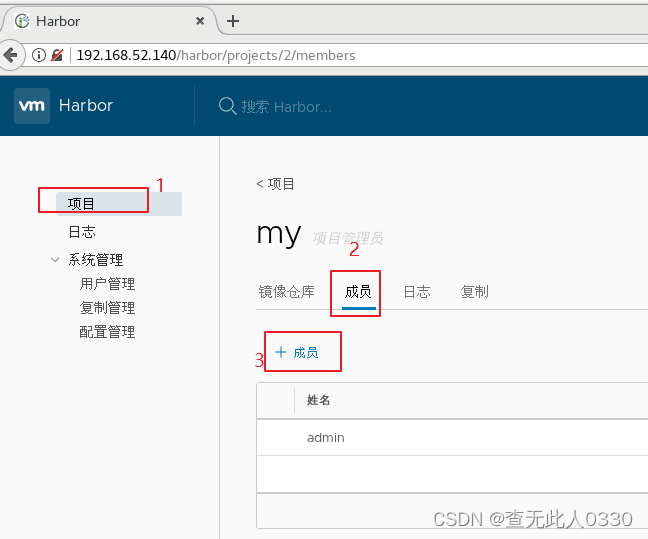Open 用户管理 in the sidebar
The height and width of the screenshot is (539, 648).
pyautogui.click(x=107, y=284)
